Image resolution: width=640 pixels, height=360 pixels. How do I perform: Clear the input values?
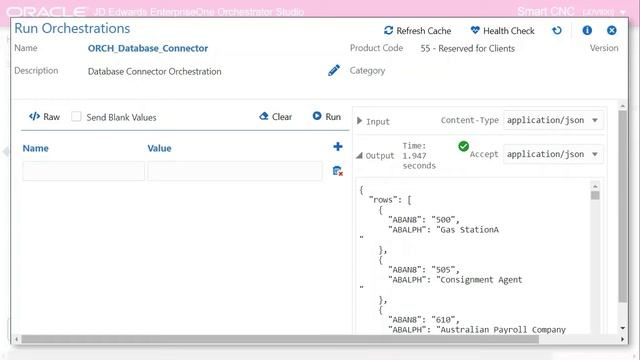tap(276, 117)
